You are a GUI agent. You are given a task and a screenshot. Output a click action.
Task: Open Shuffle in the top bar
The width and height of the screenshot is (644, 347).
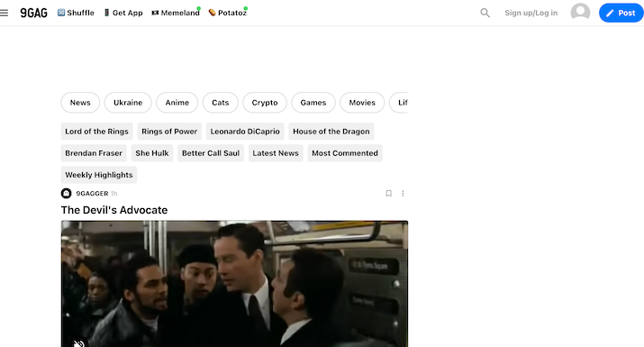(76, 13)
